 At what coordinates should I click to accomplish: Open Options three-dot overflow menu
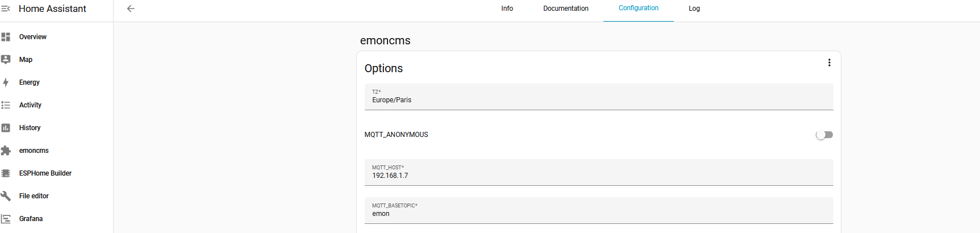(829, 63)
